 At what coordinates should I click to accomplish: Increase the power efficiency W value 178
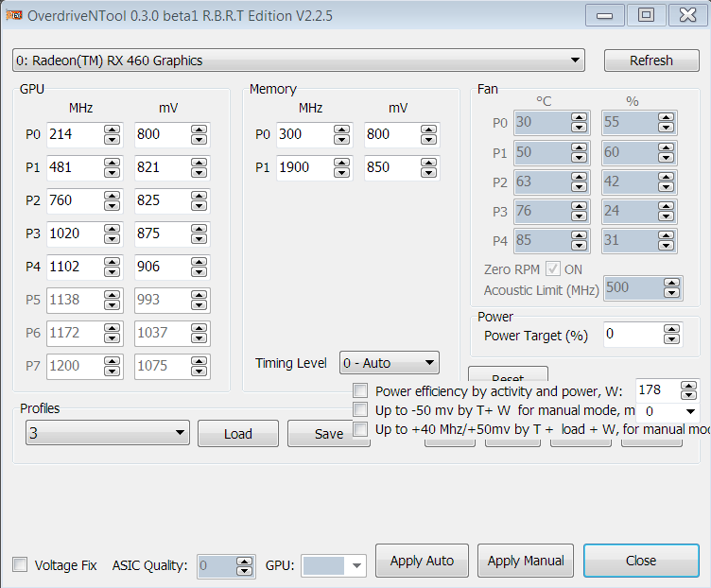pos(688,386)
